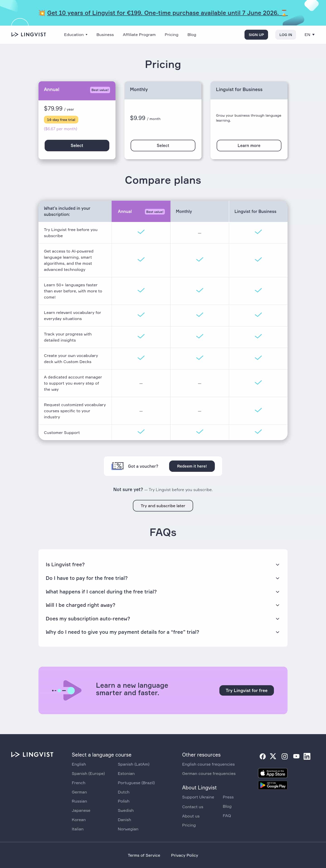Open the Estonian language course link

click(126, 774)
